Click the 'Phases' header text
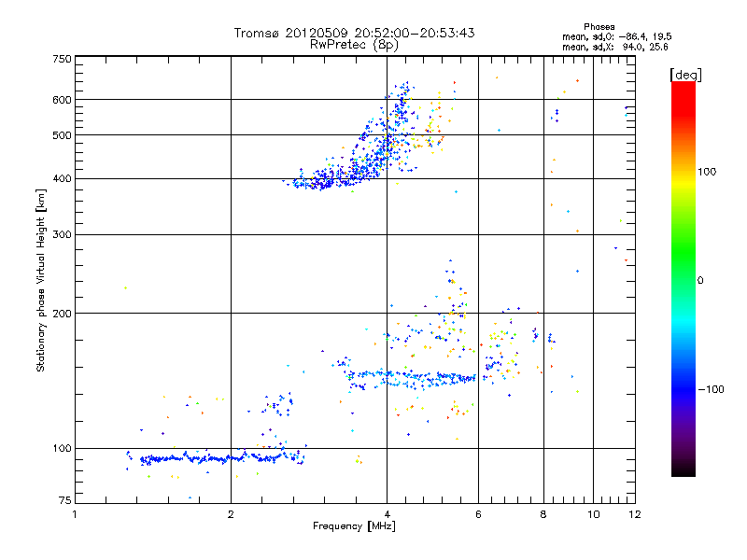The image size is (747, 560). [x=599, y=27]
